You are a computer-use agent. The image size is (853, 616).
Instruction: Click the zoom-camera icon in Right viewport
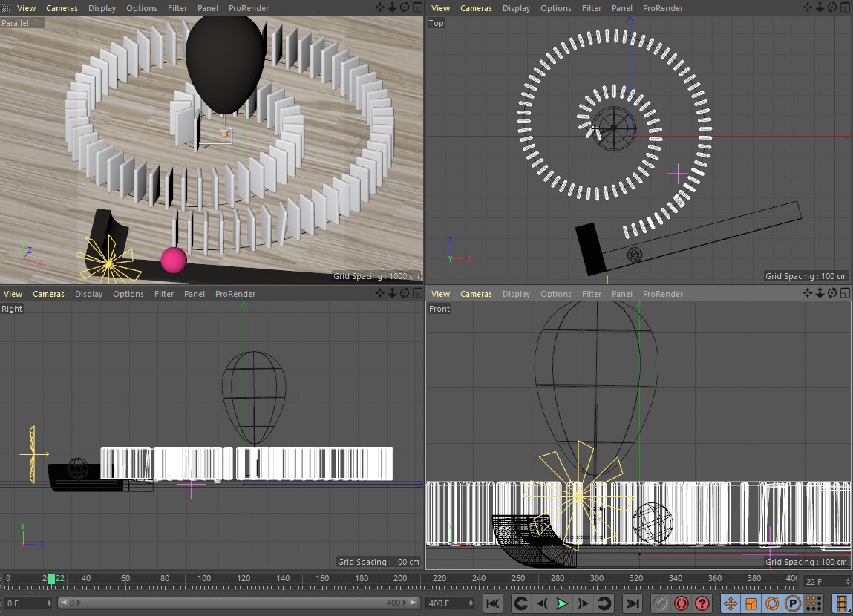[392, 293]
